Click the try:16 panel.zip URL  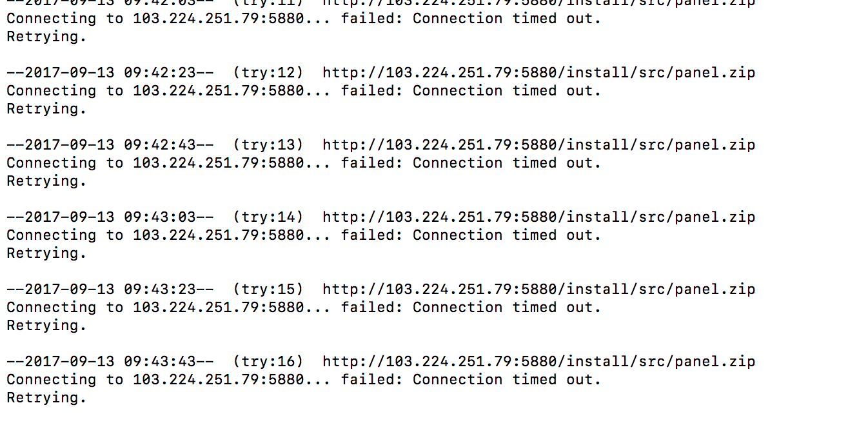538,361
